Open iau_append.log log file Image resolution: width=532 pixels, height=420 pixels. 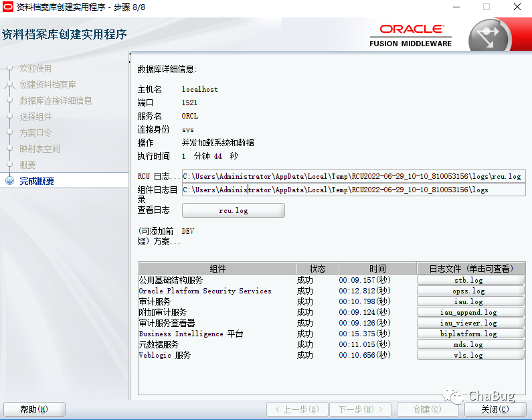[470, 312]
